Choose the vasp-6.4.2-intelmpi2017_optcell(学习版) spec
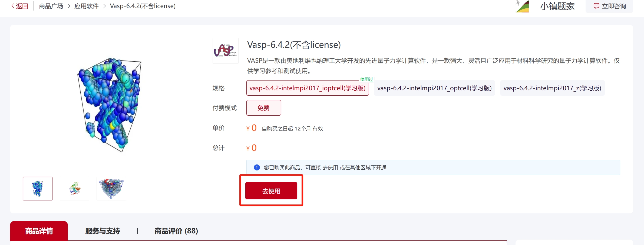Viewport: 644px width, 245px height. pyautogui.click(x=434, y=88)
